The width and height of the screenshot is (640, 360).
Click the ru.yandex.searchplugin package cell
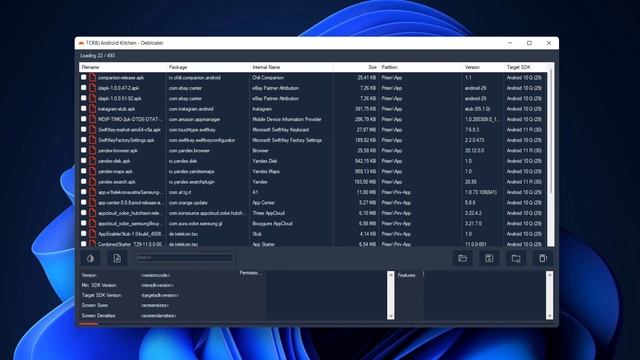pos(191,182)
